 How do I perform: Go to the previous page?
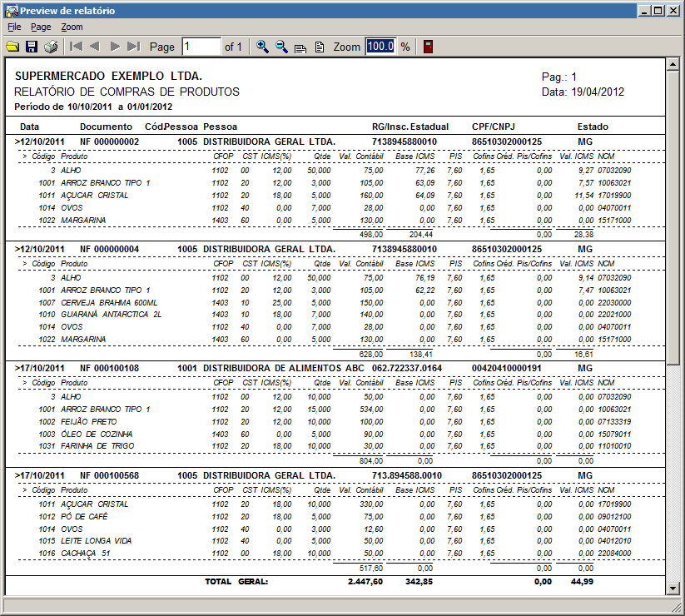point(95,47)
